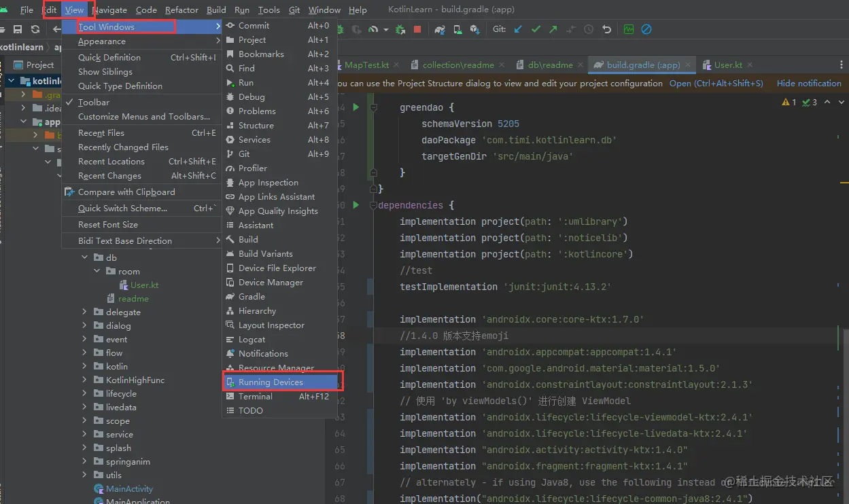Select Running Devices tool window
The height and width of the screenshot is (504, 849).
click(280, 382)
